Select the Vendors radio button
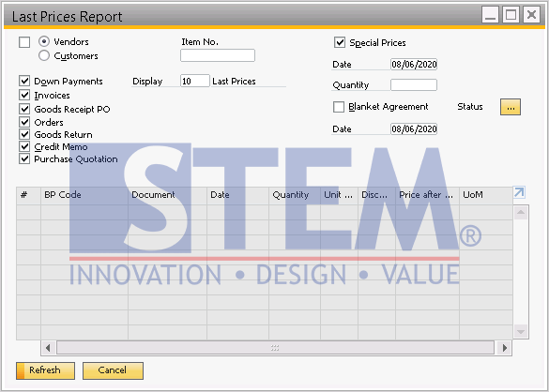 click(x=44, y=41)
